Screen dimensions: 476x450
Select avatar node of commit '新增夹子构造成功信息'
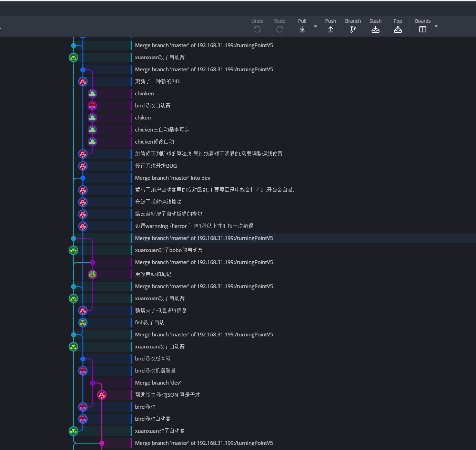pos(83,311)
